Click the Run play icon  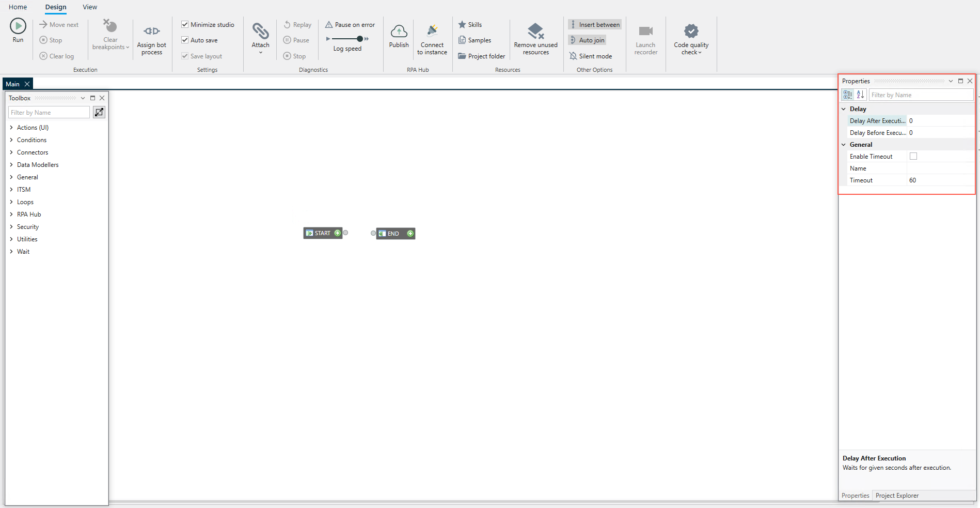pos(18,26)
